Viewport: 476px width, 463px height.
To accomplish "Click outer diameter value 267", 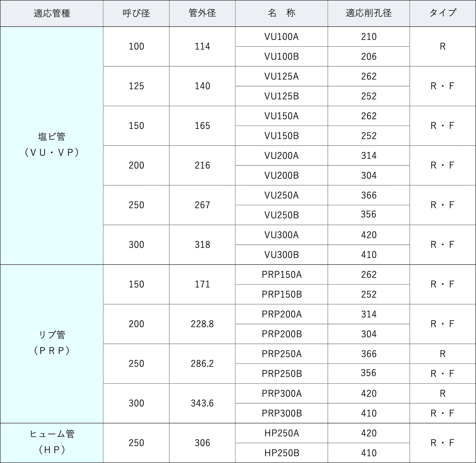I will click(x=202, y=205).
